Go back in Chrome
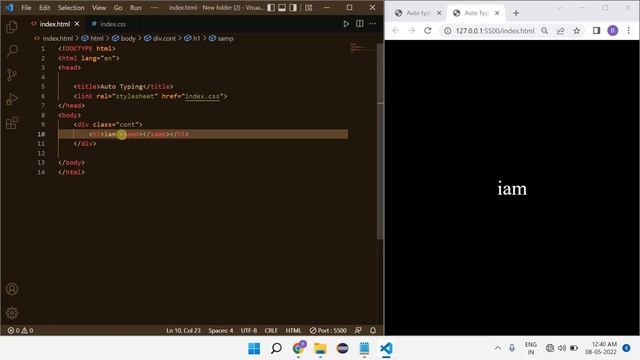The height and width of the screenshot is (360, 640). pyautogui.click(x=395, y=31)
